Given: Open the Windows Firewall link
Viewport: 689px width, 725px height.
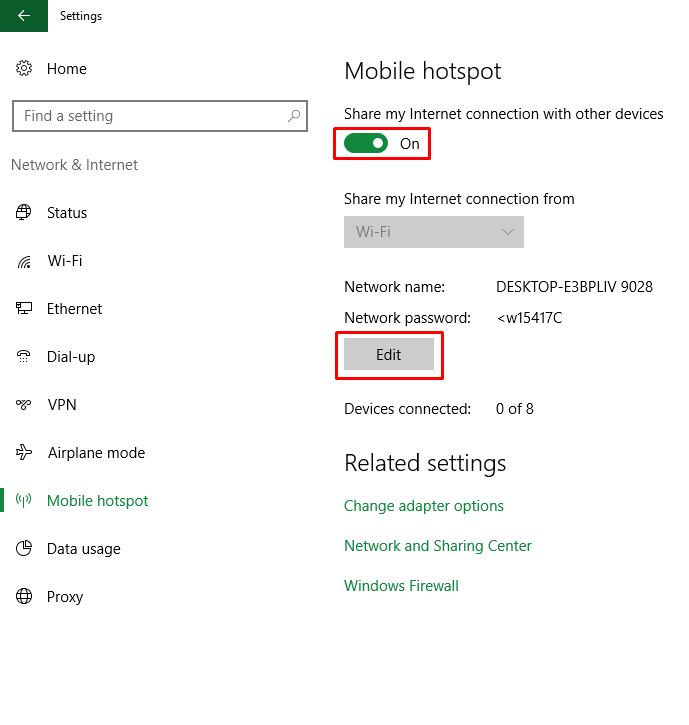Looking at the screenshot, I should click(401, 586).
